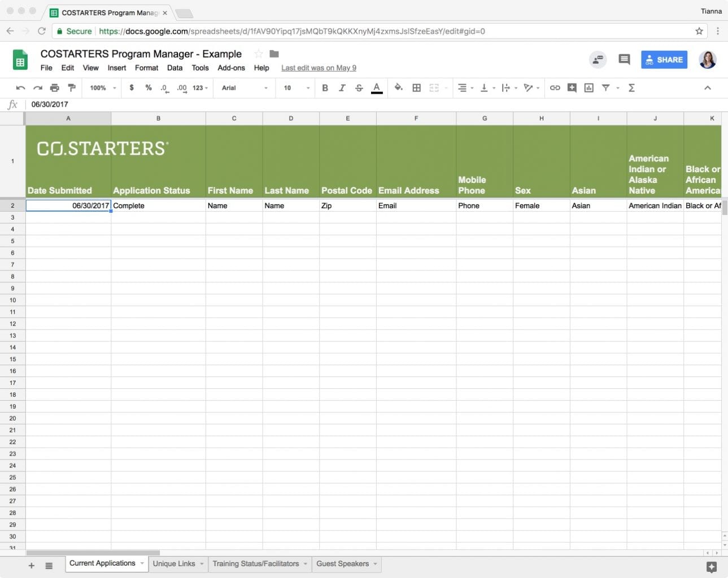Select cell containing Complete

[x=158, y=205]
